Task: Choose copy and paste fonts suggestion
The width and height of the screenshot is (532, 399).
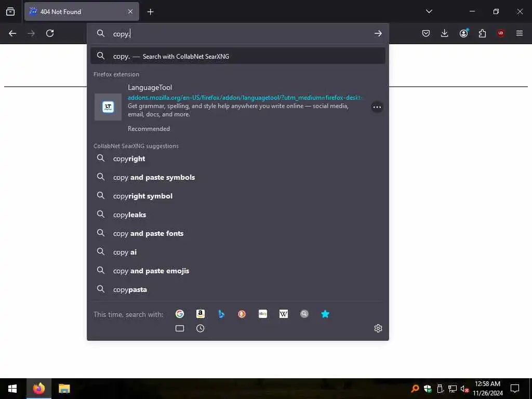Action: click(237, 233)
